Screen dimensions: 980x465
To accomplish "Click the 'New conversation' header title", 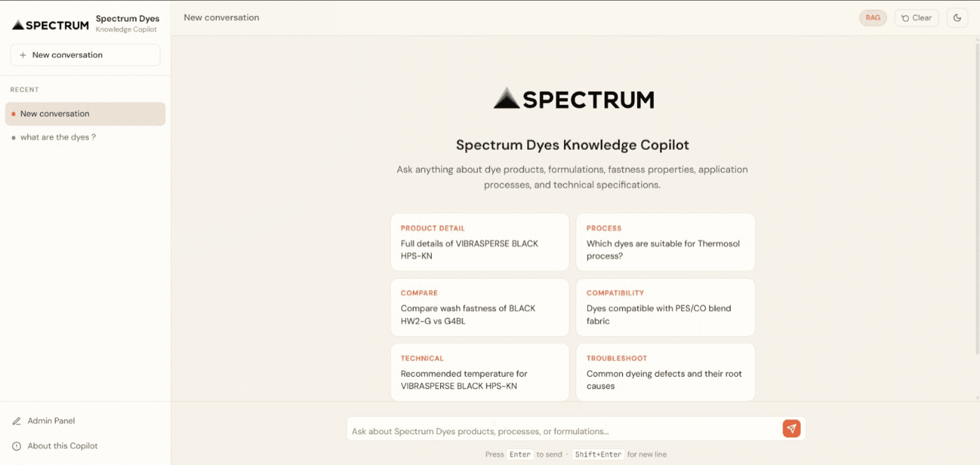I will pyautogui.click(x=221, y=18).
